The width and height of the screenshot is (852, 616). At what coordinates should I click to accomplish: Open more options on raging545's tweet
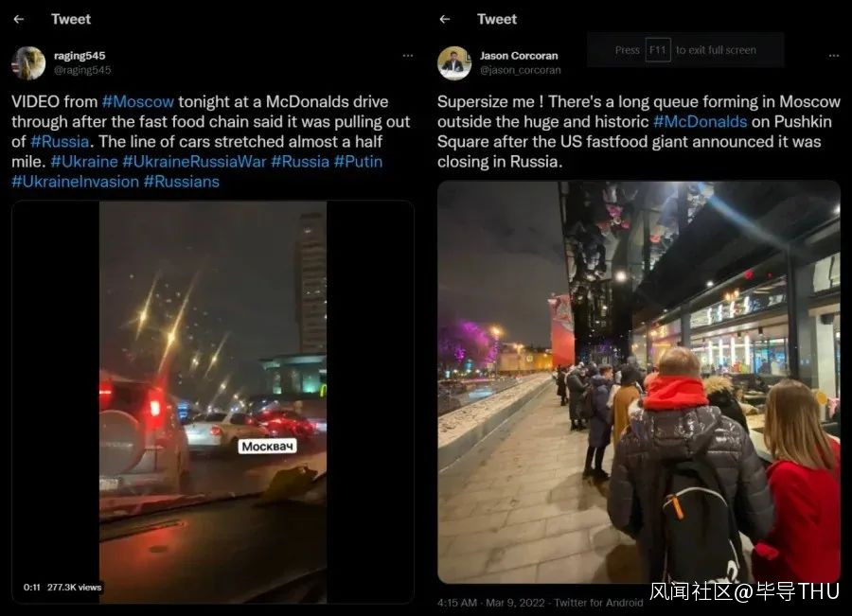click(407, 56)
